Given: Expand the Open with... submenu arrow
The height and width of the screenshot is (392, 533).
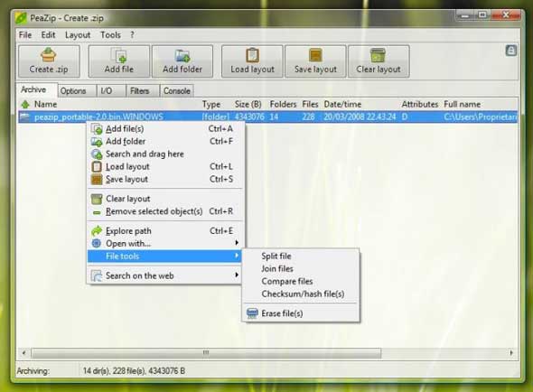Looking at the screenshot, I should coord(237,243).
